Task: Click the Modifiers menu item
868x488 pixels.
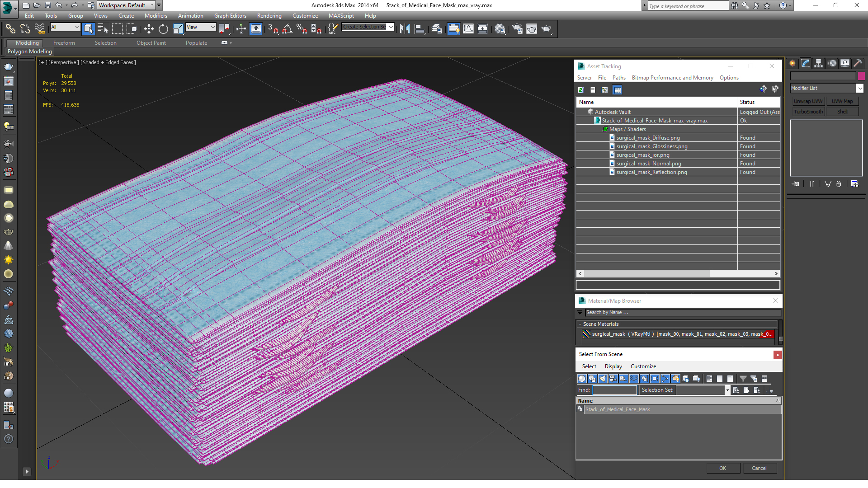Action: pos(156,14)
